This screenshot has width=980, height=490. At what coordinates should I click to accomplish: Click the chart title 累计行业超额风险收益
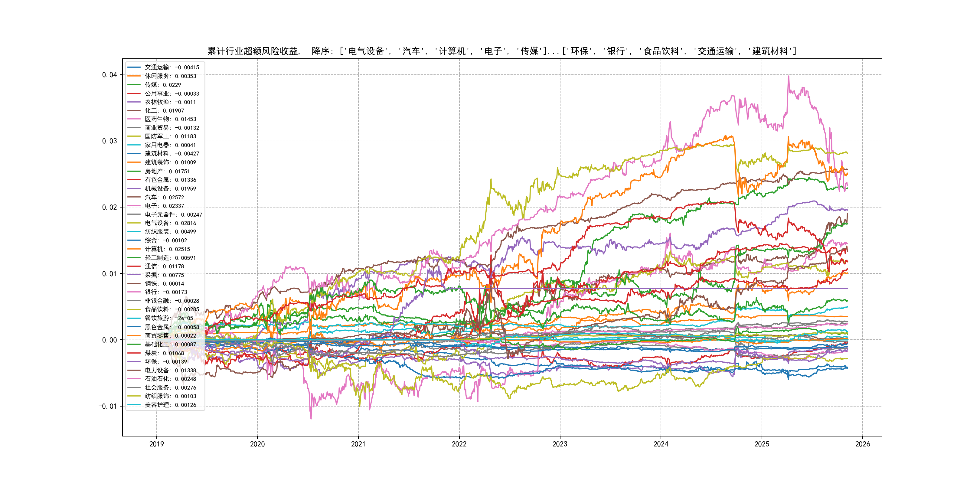coord(253,51)
